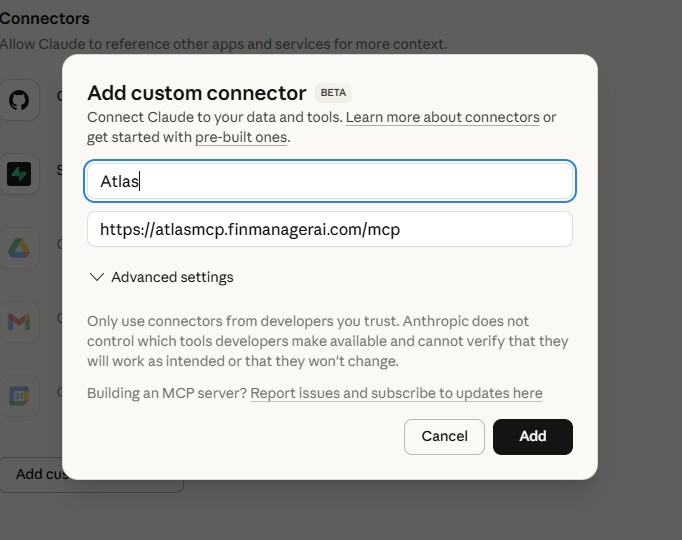Screen dimensions: 682x540
Task: Click the 'Add custom connector' dialog title
Action: (x=197, y=93)
